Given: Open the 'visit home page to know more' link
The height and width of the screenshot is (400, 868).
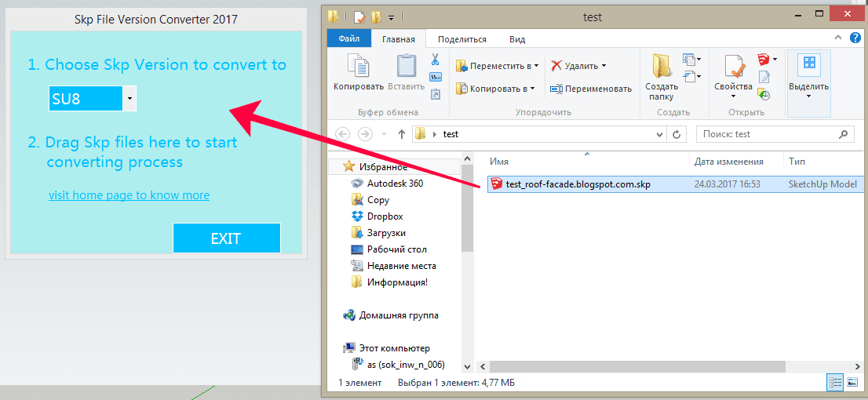Looking at the screenshot, I should coord(129,195).
